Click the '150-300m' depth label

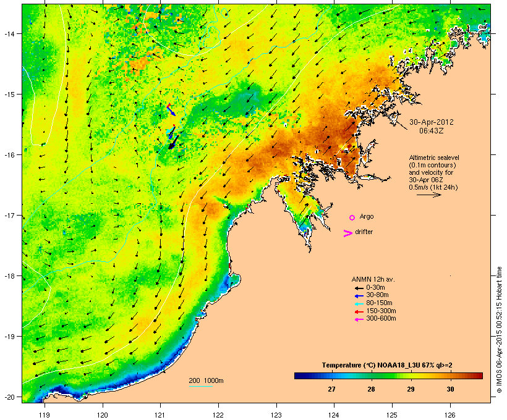coord(381,311)
